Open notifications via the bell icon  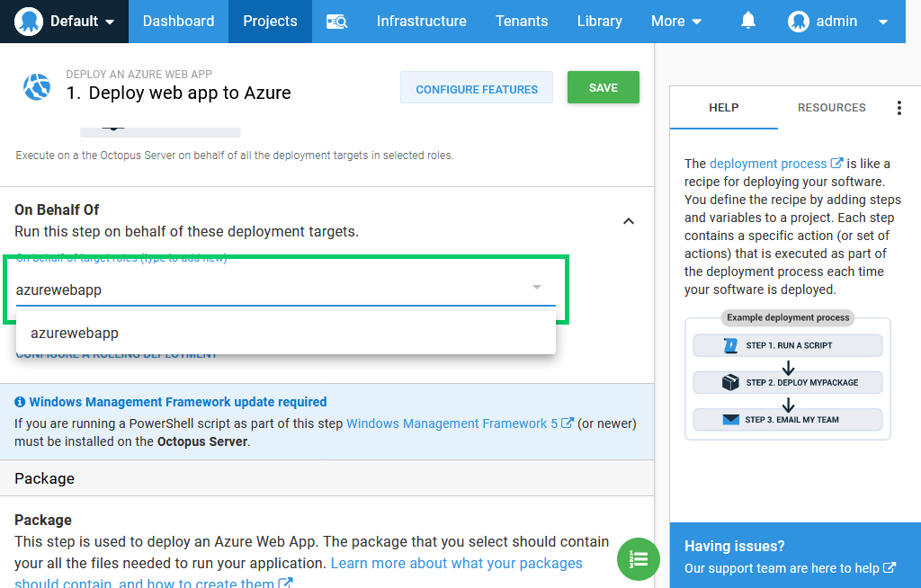[x=747, y=21]
